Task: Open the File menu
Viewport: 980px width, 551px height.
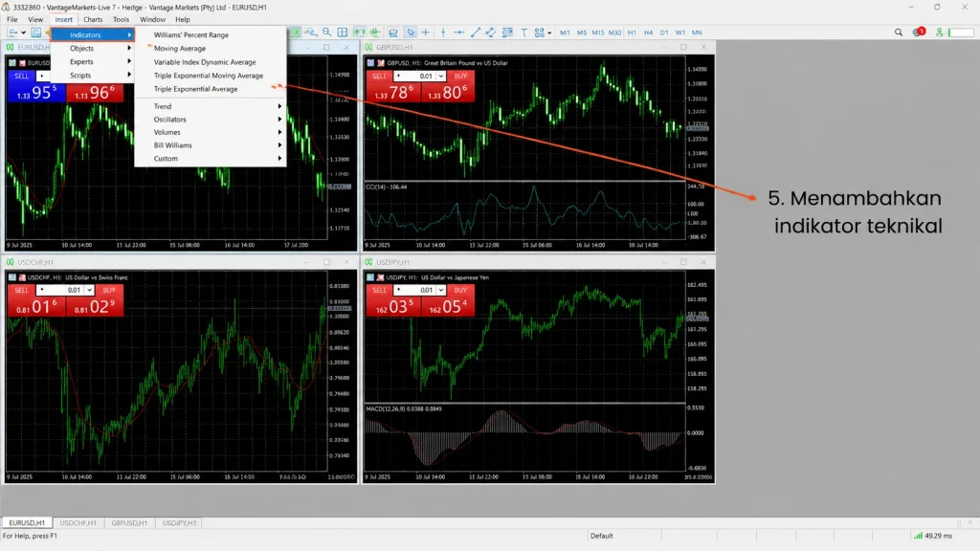Action: (x=12, y=19)
